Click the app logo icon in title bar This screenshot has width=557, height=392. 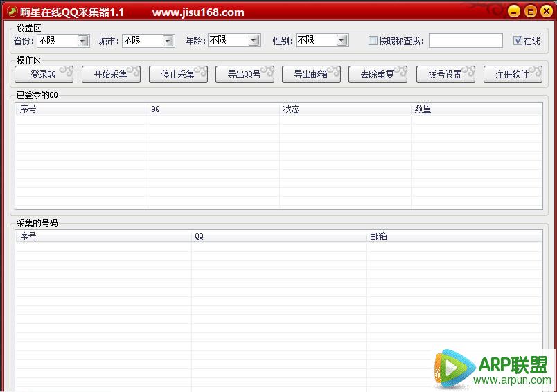point(12,12)
